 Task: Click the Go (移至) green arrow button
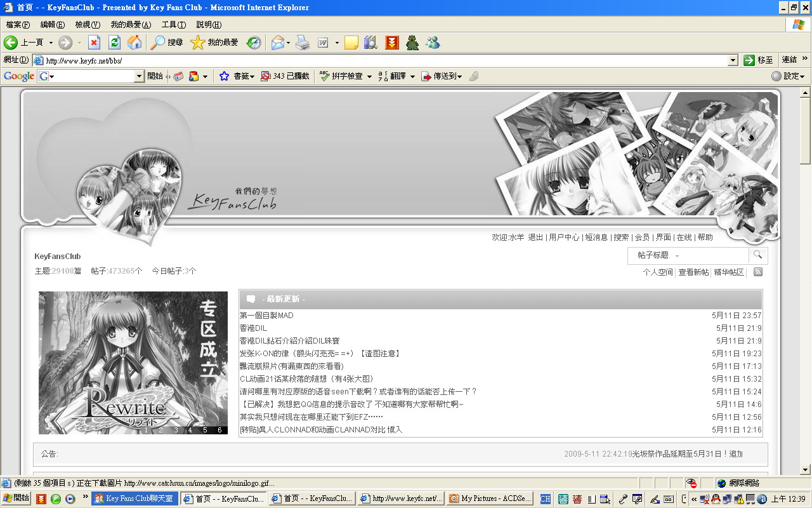coord(759,60)
